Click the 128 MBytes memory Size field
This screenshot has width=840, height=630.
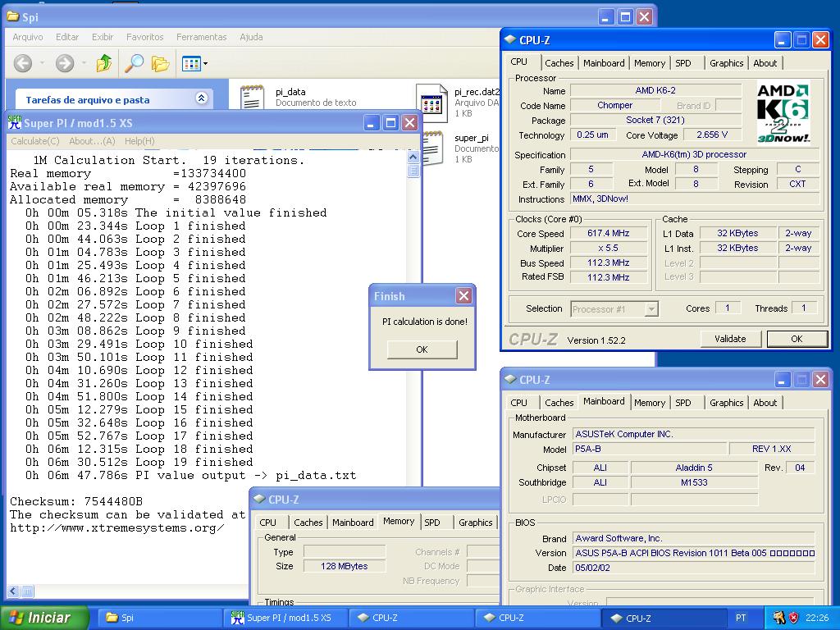coord(344,566)
